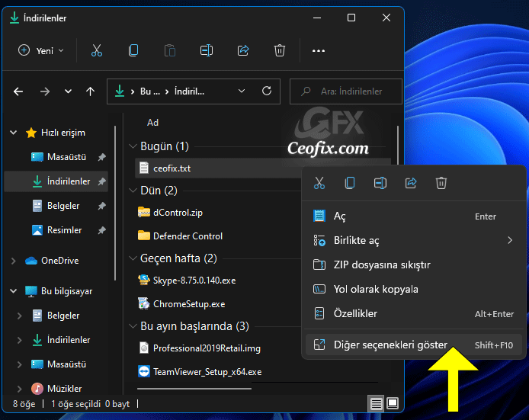The image size is (529, 420).
Task: Click the Delete trash icon in the context menu
Action: coord(441,183)
